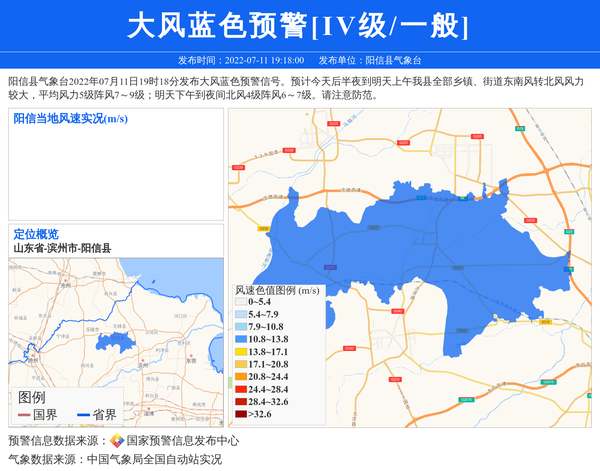The height and width of the screenshot is (471, 600).
Task: Click the dark red >32.6 swatch
Action: (240, 414)
